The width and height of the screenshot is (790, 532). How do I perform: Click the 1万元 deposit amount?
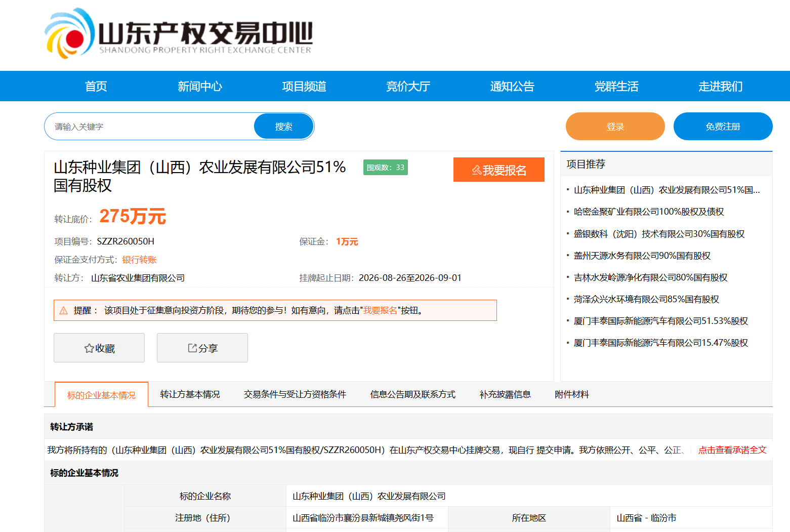click(x=347, y=241)
